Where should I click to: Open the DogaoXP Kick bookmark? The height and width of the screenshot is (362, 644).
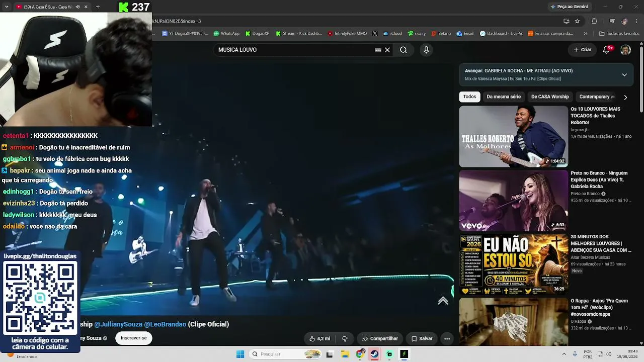258,34
